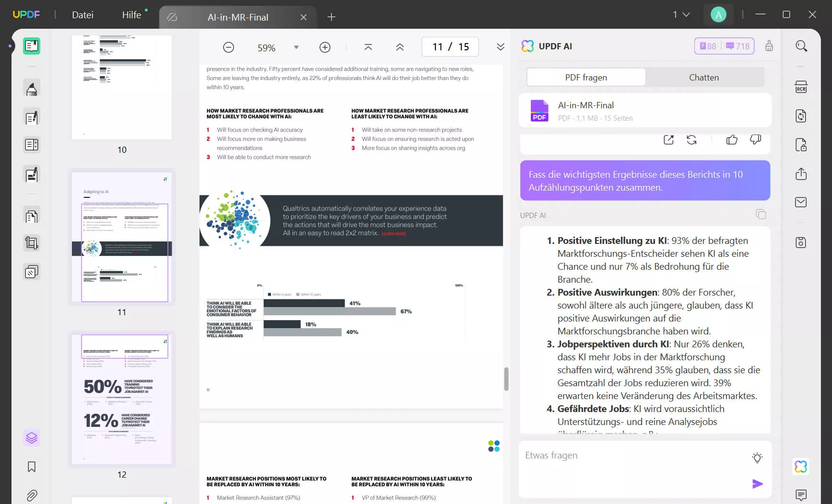Click the document vertical scrollbar handle
This screenshot has height=504, width=832.
point(506,379)
